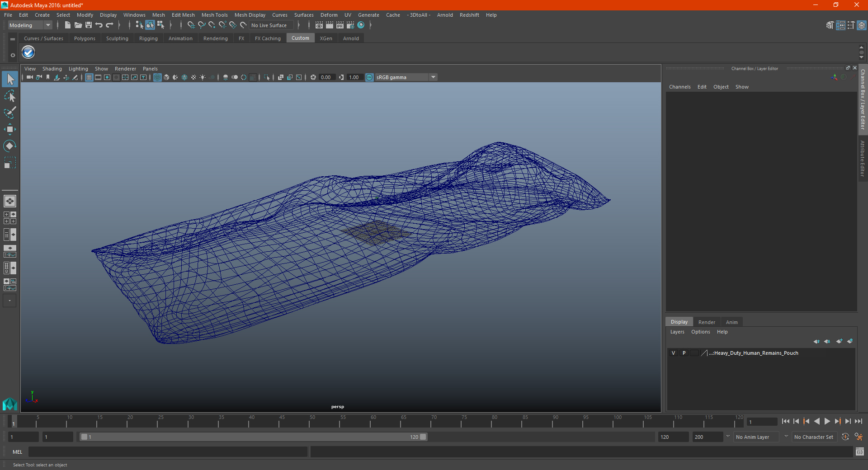Open the Render layer tab
The image size is (868, 470).
(707, 322)
